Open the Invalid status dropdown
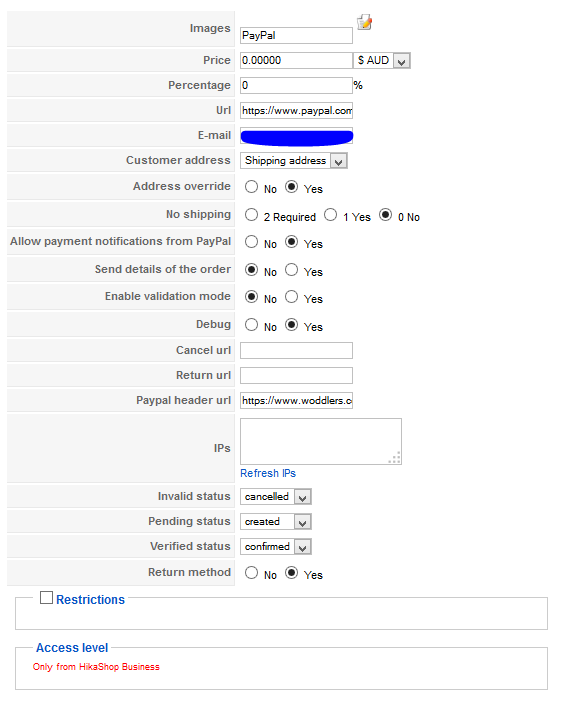The width and height of the screenshot is (561, 703). 276,497
